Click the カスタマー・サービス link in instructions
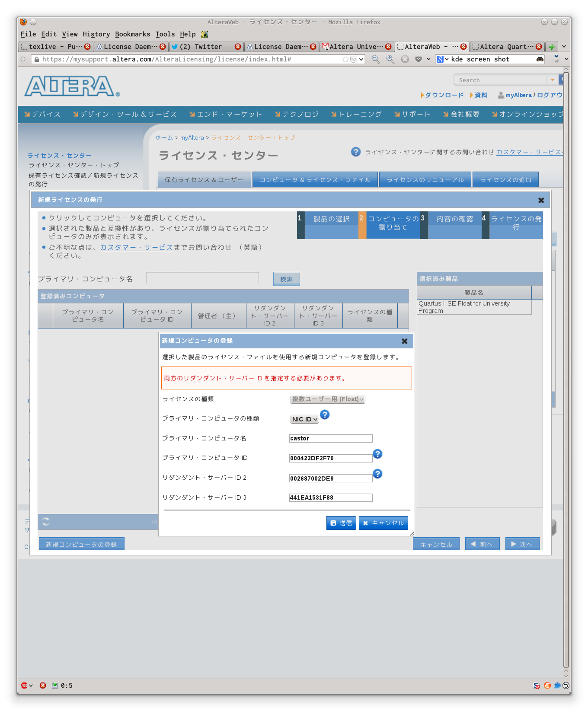Image resolution: width=588 pixels, height=711 pixels. pos(136,247)
